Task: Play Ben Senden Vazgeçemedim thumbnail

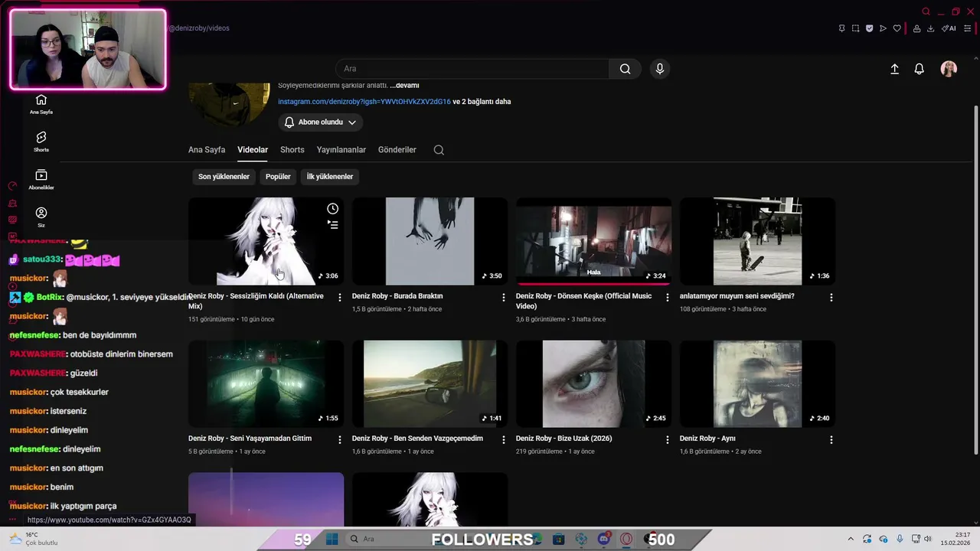Action: [x=430, y=383]
